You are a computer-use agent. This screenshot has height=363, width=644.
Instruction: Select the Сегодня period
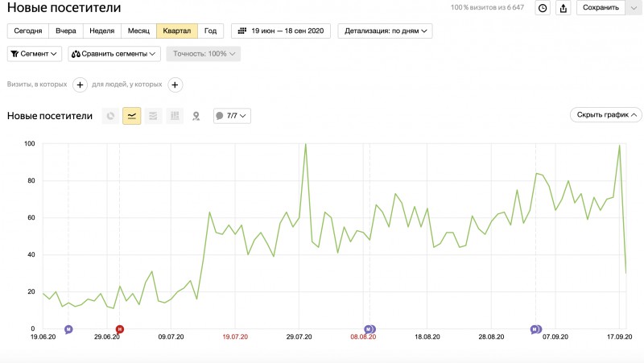coord(28,31)
